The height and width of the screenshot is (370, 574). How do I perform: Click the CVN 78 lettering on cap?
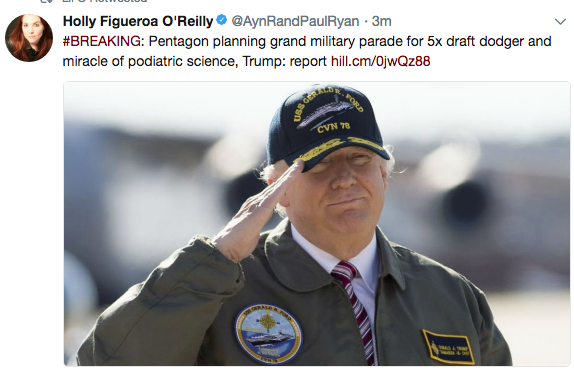click(333, 127)
